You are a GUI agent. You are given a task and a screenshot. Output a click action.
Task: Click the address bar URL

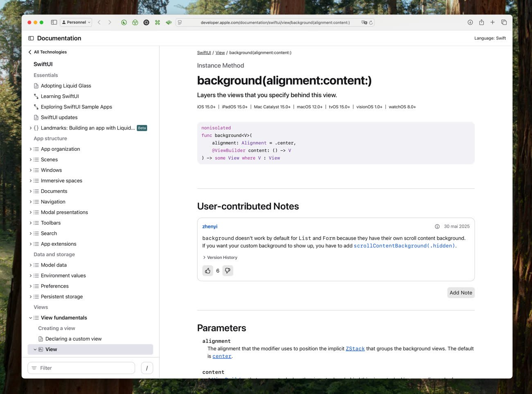(x=275, y=22)
